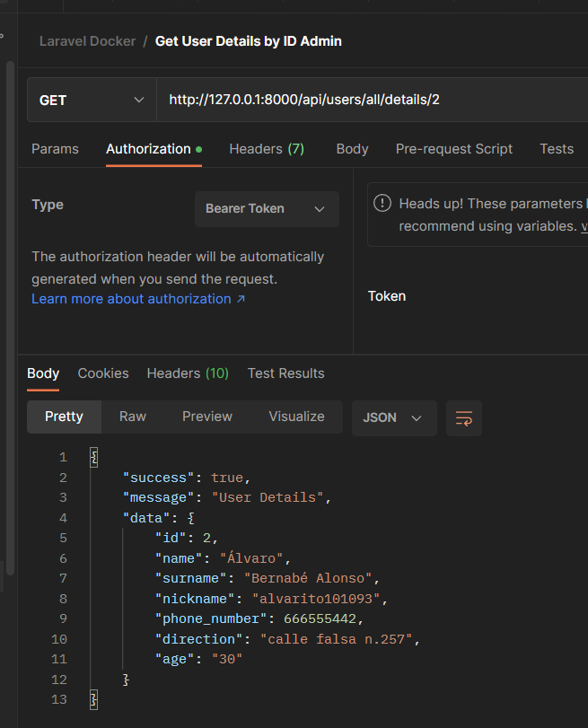The width and height of the screenshot is (588, 728).
Task: Collapse the JSON root object on line 1
Action: click(x=93, y=457)
